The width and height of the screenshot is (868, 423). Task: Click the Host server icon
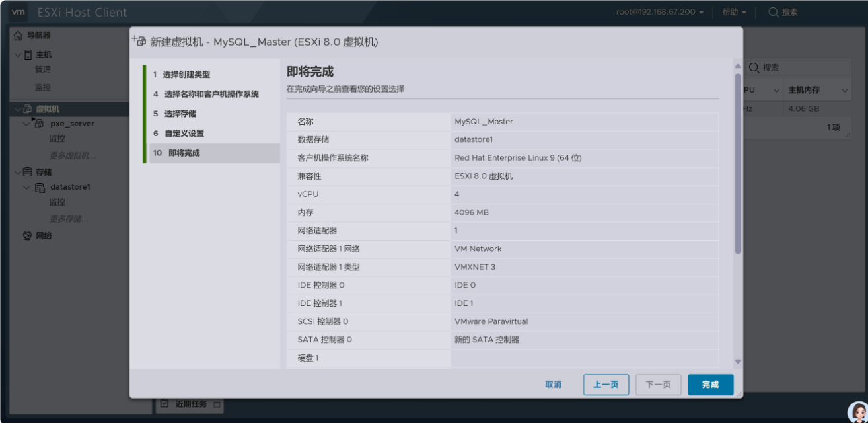tap(28, 55)
